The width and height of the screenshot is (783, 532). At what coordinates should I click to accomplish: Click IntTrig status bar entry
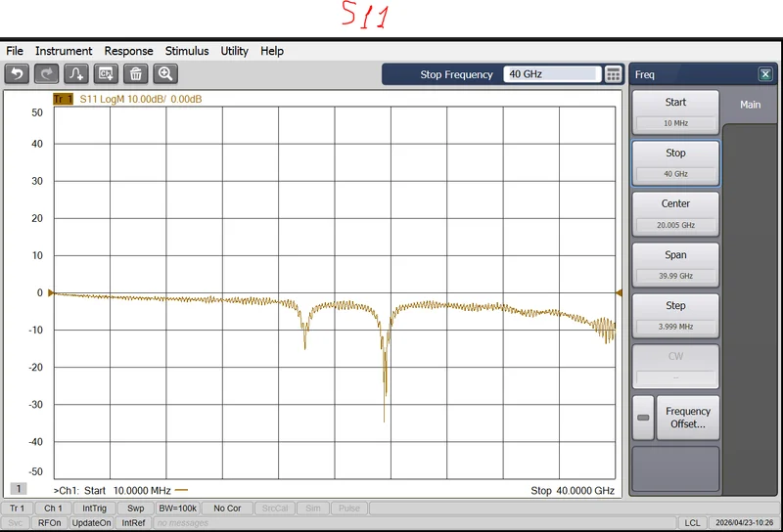(x=94, y=509)
